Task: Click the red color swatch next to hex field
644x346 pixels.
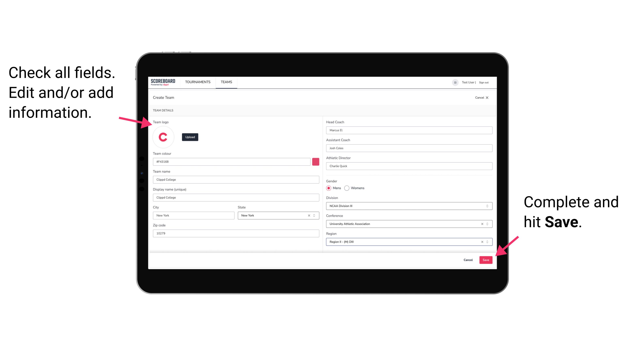Action: click(316, 161)
